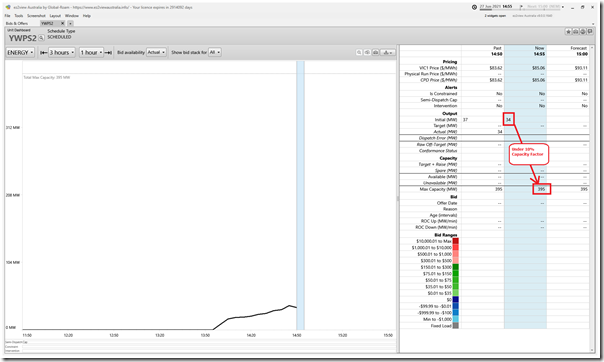This screenshot has height=362, width=604.
Task: Open the Show bid stack for All dropdown
Action: (x=215, y=52)
